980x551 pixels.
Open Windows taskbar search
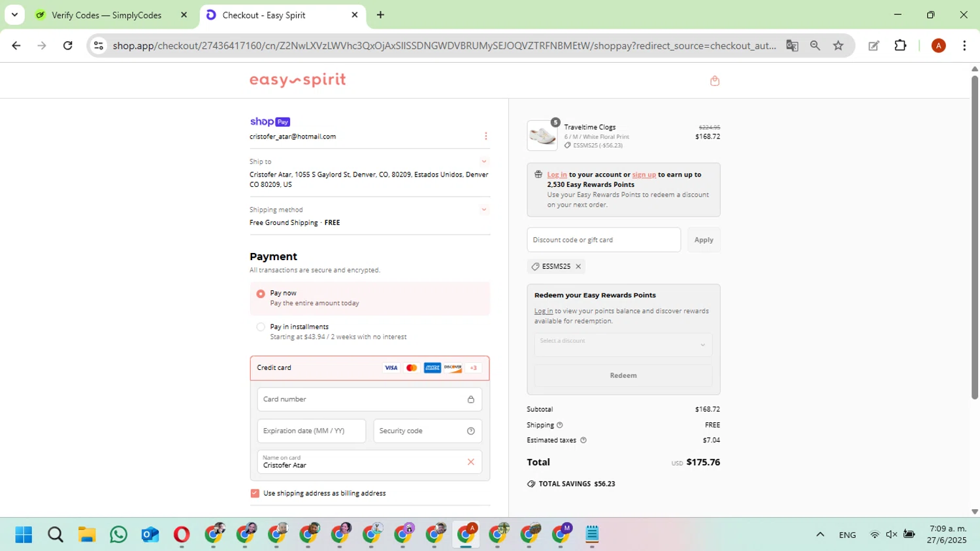pyautogui.click(x=56, y=535)
